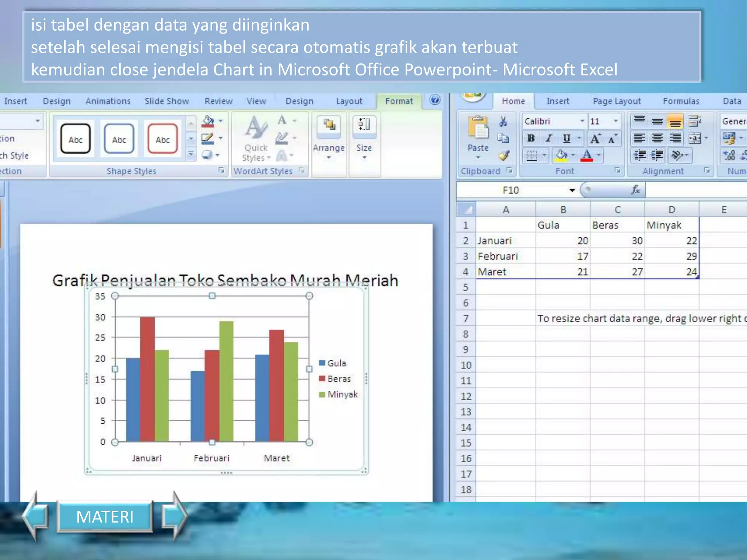Screen dimensions: 747x560
Task: Click the fx Insert Function icon
Action: click(635, 190)
